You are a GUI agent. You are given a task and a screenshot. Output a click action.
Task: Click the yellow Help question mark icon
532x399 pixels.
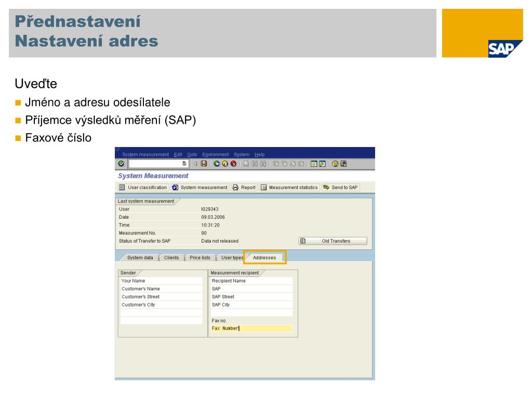point(335,164)
